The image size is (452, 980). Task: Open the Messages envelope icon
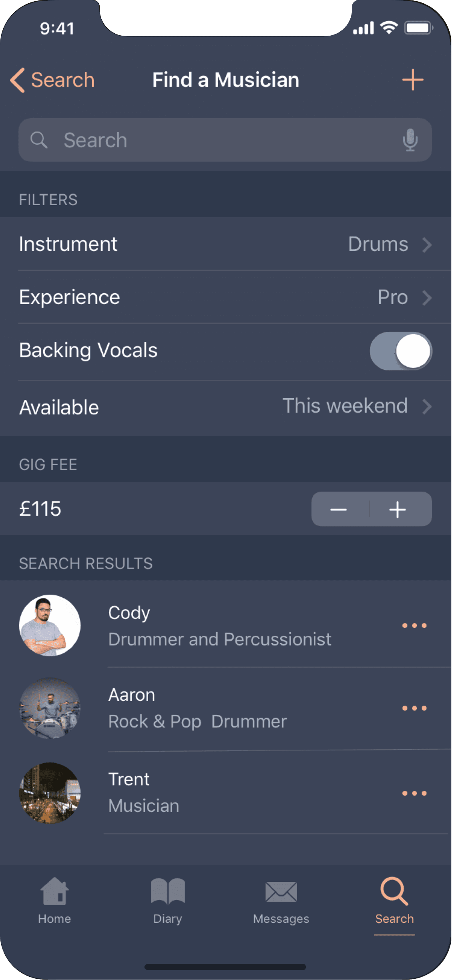281,892
